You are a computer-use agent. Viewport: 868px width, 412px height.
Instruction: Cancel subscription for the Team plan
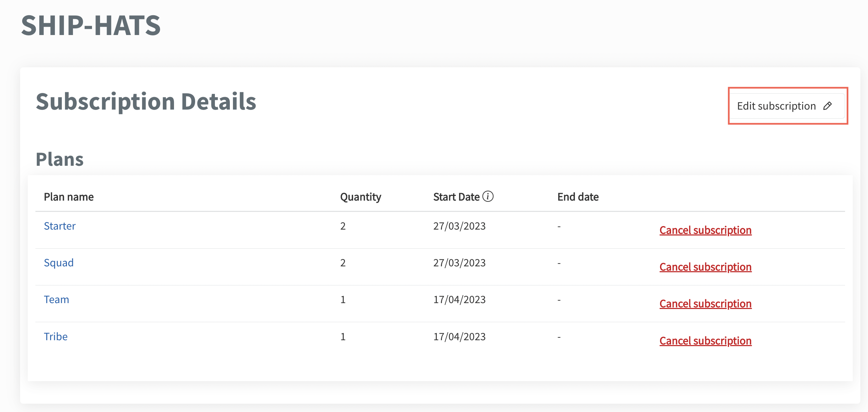tap(705, 304)
